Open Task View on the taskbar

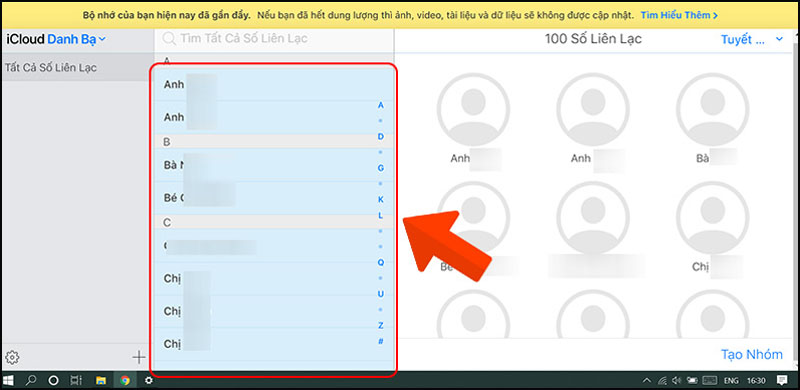76,380
